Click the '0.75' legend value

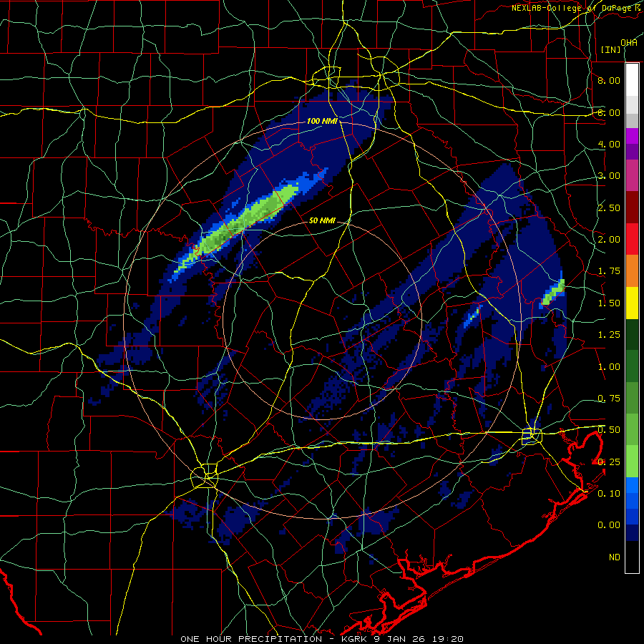609,399
